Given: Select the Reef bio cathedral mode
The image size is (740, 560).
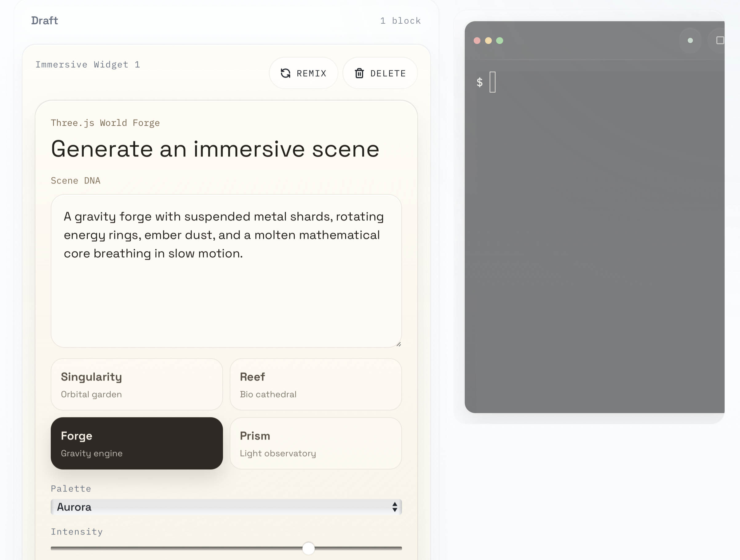Looking at the screenshot, I should pyautogui.click(x=316, y=384).
